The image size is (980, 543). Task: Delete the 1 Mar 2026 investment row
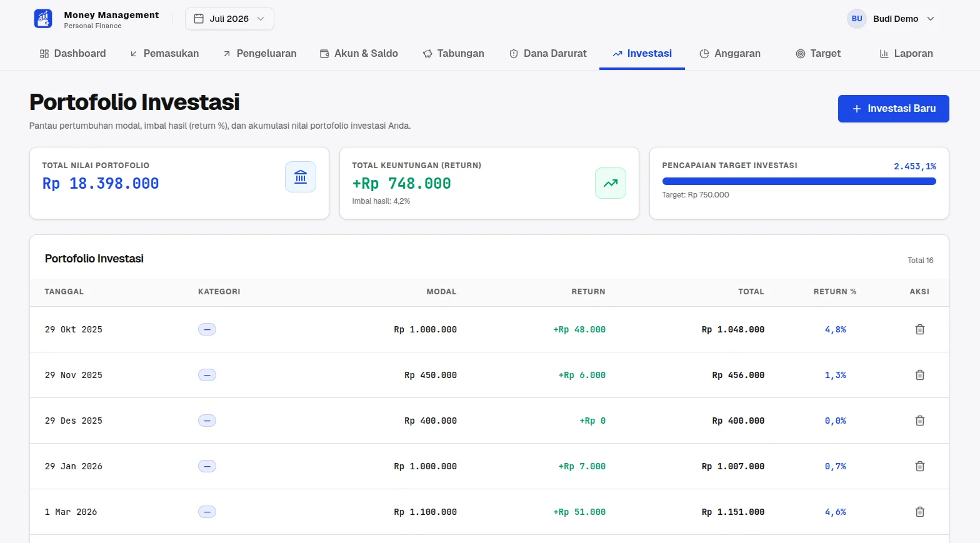920,512
